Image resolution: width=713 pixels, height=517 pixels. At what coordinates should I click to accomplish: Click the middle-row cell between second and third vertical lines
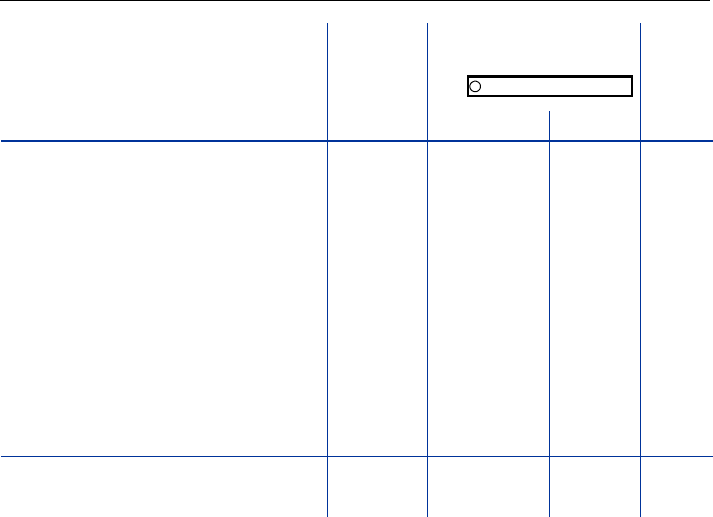pos(488,299)
